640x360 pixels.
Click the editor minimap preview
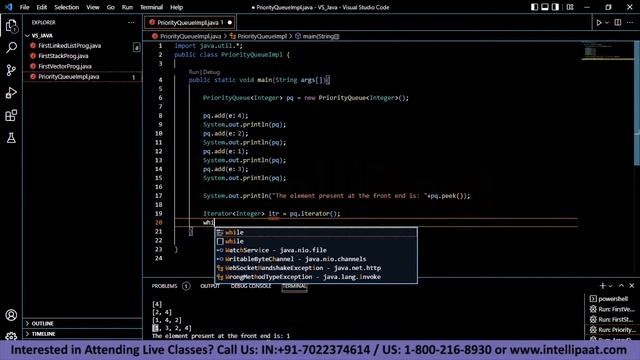pos(607,50)
